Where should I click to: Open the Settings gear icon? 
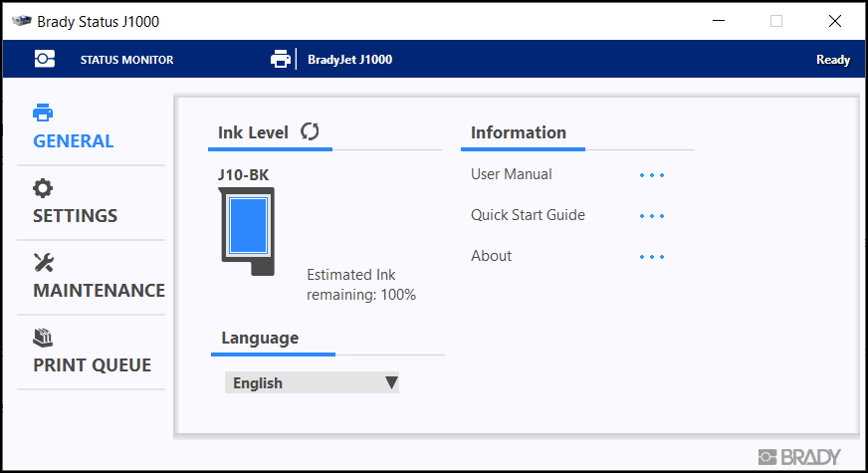[x=43, y=188]
